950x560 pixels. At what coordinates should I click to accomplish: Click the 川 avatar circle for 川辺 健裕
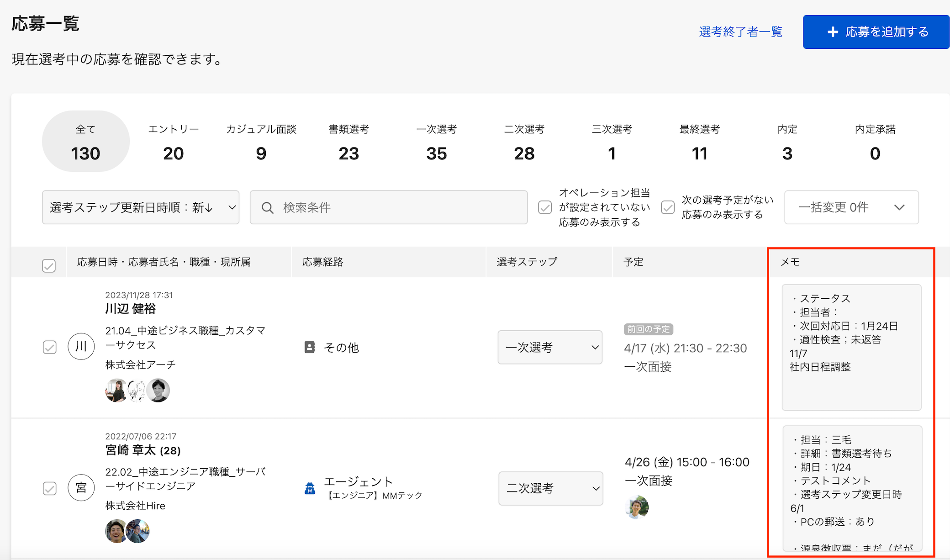click(x=81, y=347)
